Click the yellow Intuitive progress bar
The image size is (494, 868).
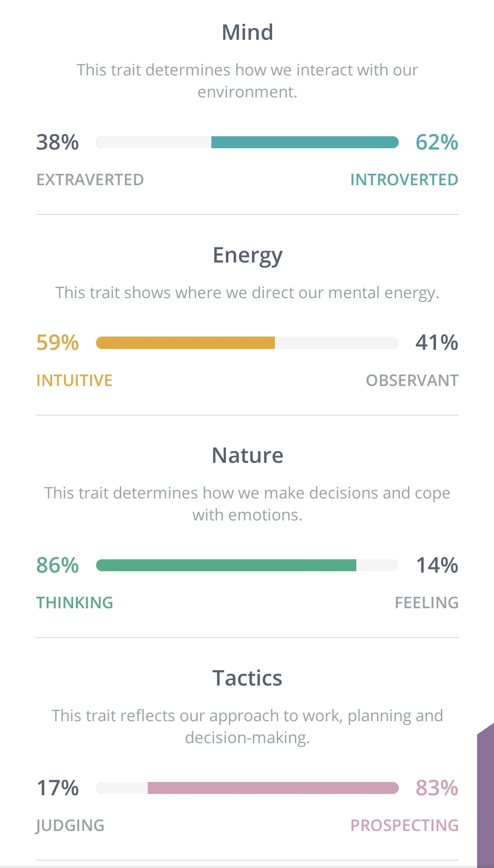pyautogui.click(x=185, y=343)
